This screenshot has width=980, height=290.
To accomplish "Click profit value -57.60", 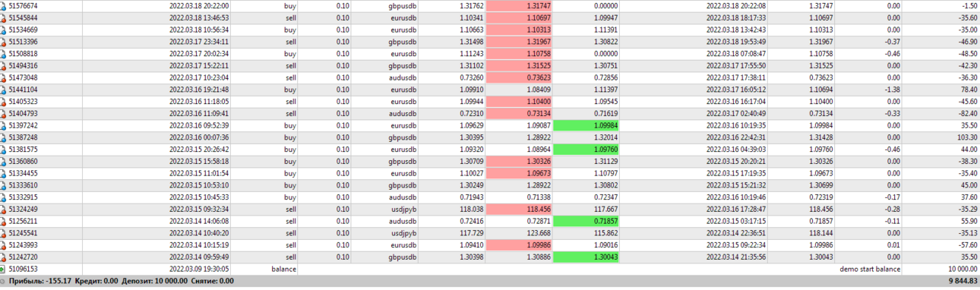I will coord(967,245).
